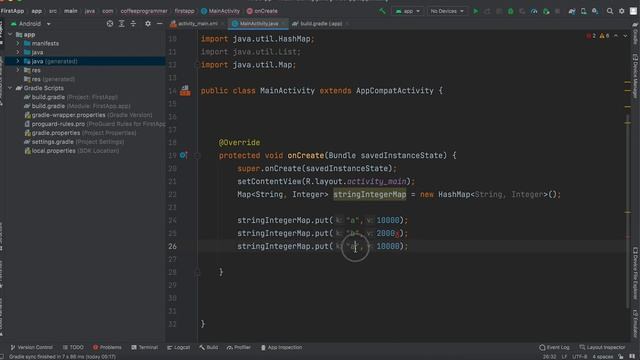Image resolution: width=640 pixels, height=360 pixels.
Task: Click the Select Opened File target icon
Action: click(x=110, y=24)
